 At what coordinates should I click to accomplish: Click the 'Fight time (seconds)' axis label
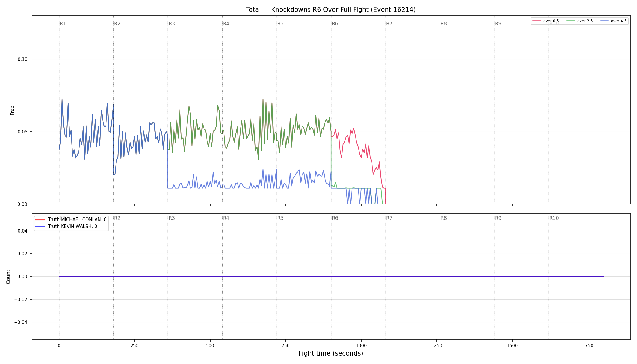[x=331, y=353]
